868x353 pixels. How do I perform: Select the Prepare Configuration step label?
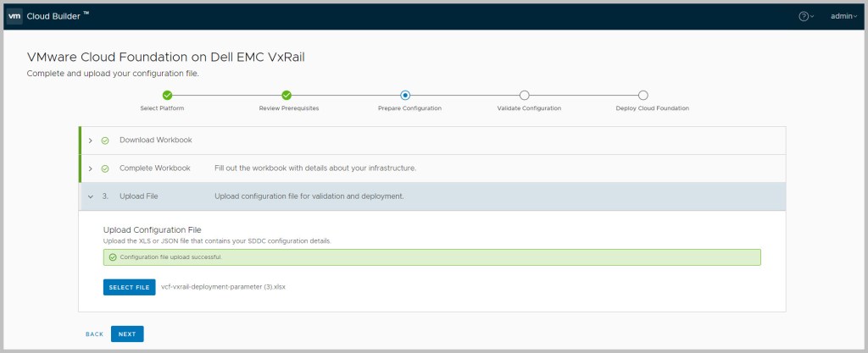[409, 108]
